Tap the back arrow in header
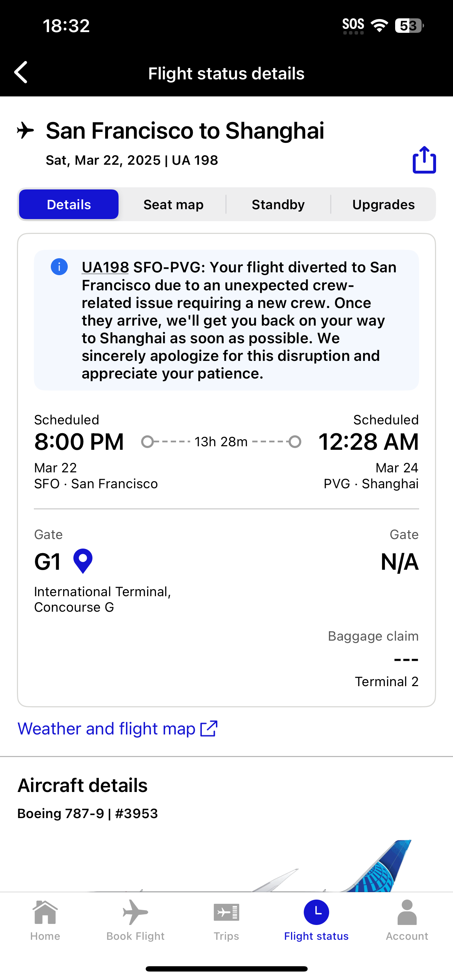Viewport: 453px width, 980px height. (21, 72)
